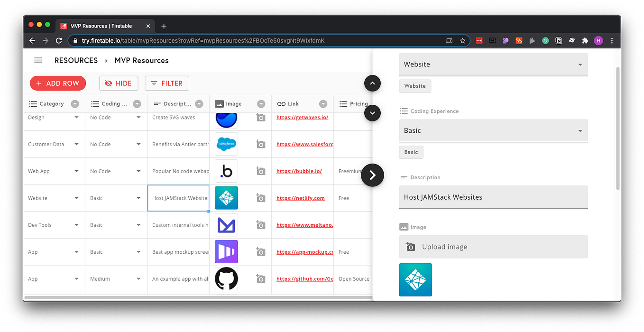
Task: Click the camera icon in the Netlify row
Action: point(260,198)
